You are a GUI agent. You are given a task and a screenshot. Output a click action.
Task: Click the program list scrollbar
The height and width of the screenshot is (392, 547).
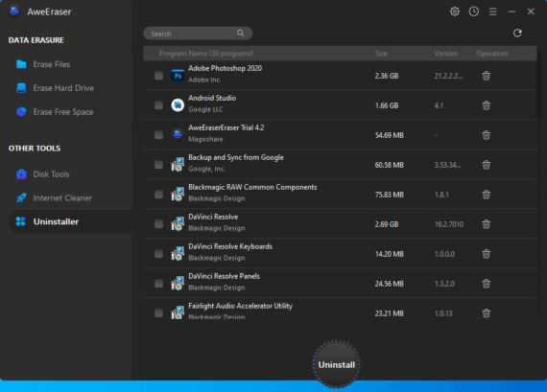pos(539,87)
